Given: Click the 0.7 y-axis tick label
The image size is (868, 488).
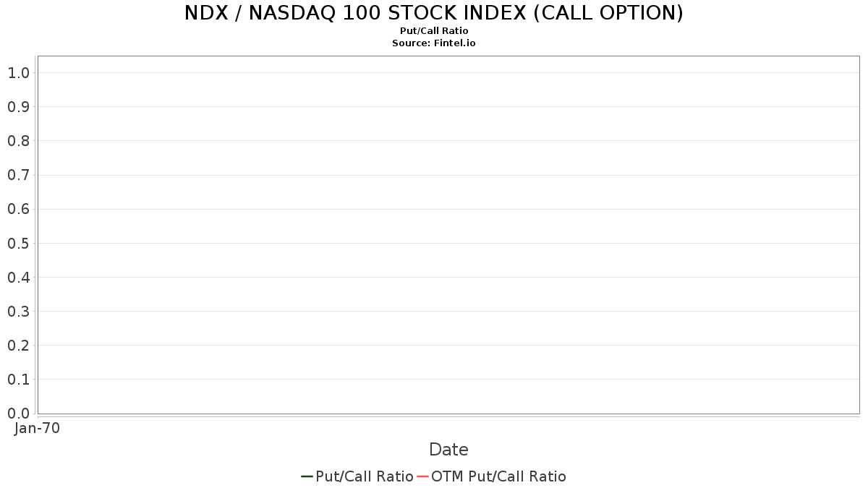Looking at the screenshot, I should (x=18, y=175).
